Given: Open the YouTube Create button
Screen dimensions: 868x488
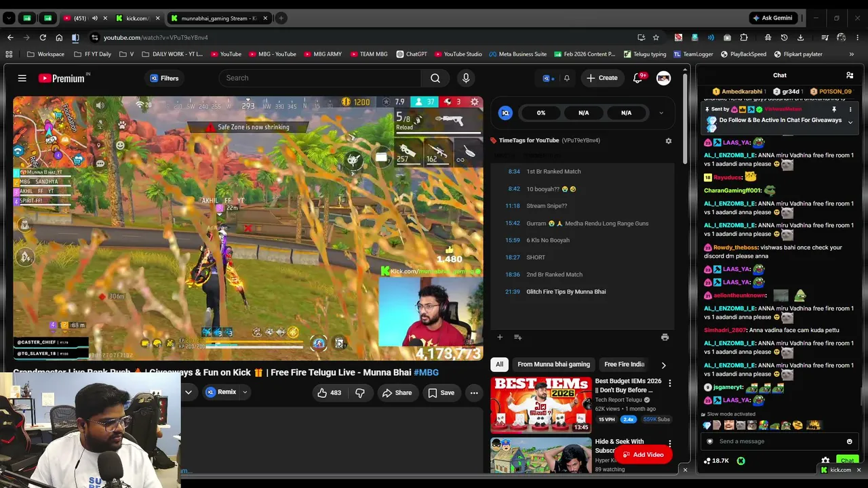Looking at the screenshot, I should click(602, 78).
